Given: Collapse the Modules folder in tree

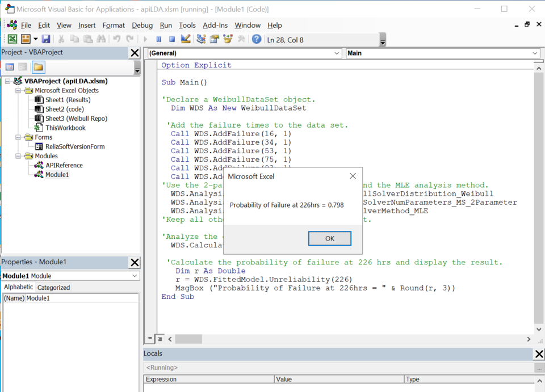Looking at the screenshot, I should (18, 156).
